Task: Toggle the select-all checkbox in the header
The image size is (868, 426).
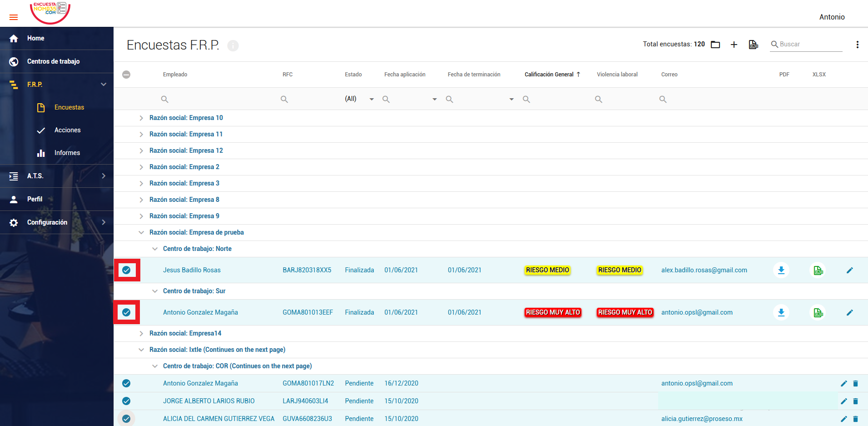Action: pos(126,75)
